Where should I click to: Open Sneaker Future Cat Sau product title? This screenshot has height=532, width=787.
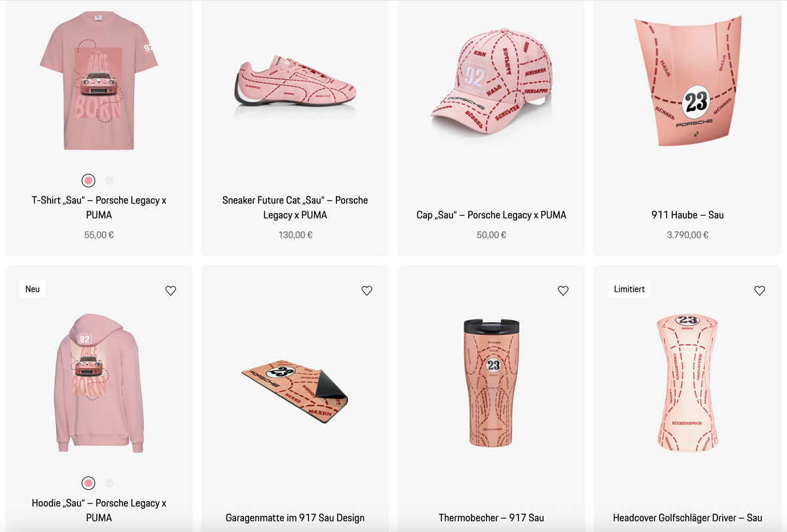pos(295,207)
